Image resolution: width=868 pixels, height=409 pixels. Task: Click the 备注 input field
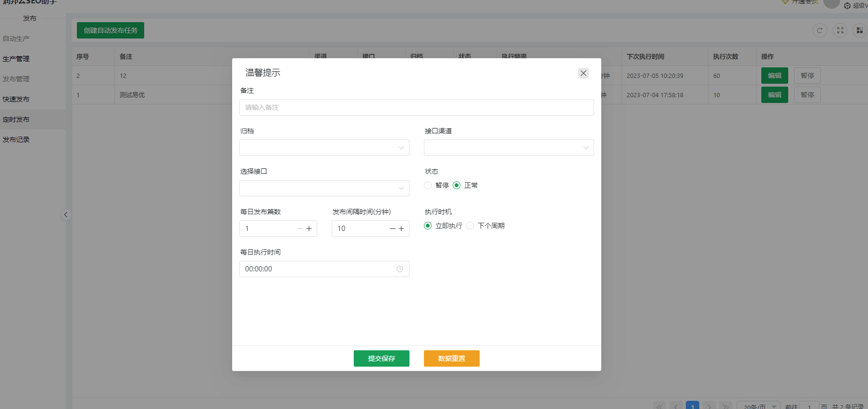pyautogui.click(x=416, y=107)
